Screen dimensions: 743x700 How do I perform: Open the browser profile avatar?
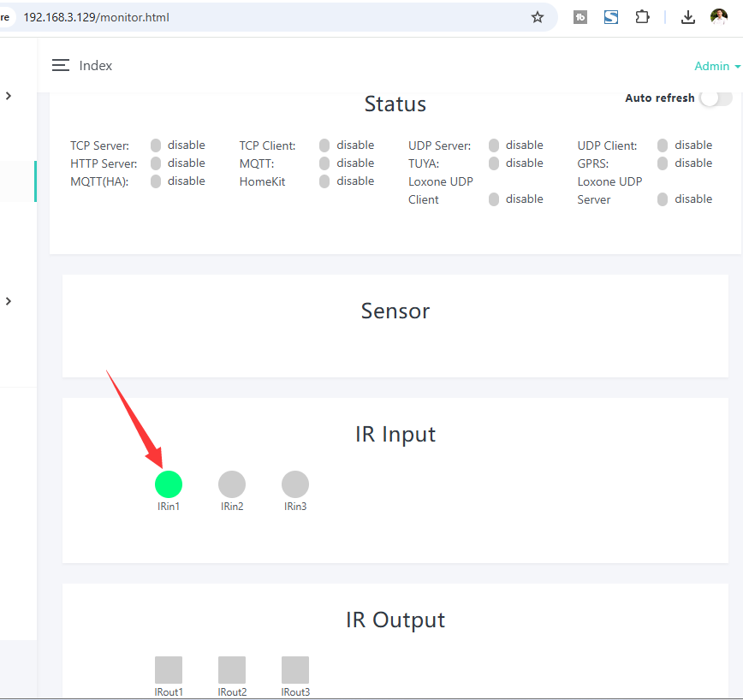click(x=719, y=17)
